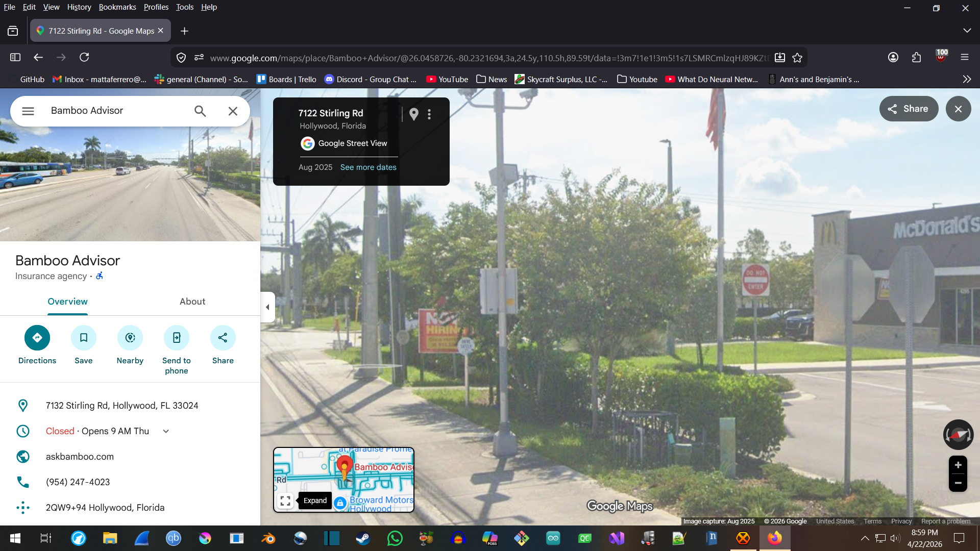Viewport: 980px width, 551px height.
Task: Zoom in on the Street View
Action: 958,465
